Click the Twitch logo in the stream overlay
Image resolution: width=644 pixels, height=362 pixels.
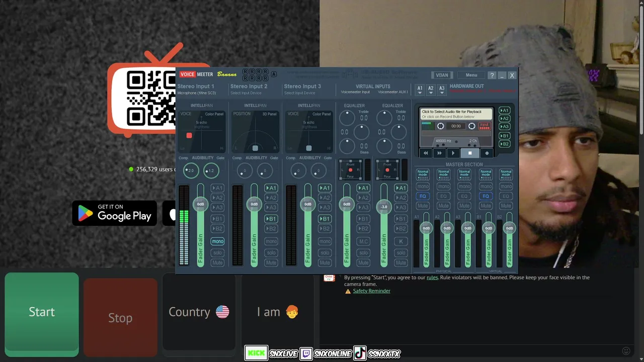pos(306,353)
